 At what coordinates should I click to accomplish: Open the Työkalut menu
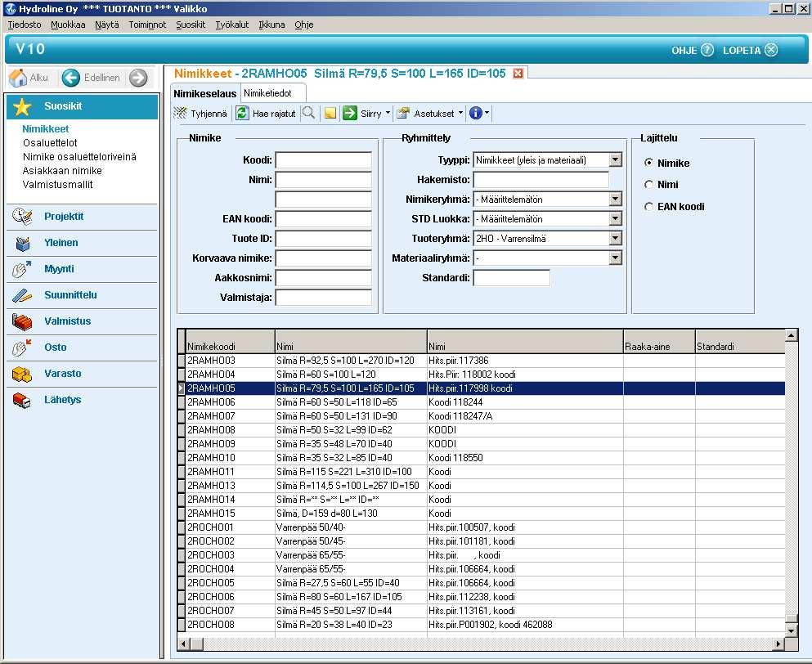pos(232,25)
